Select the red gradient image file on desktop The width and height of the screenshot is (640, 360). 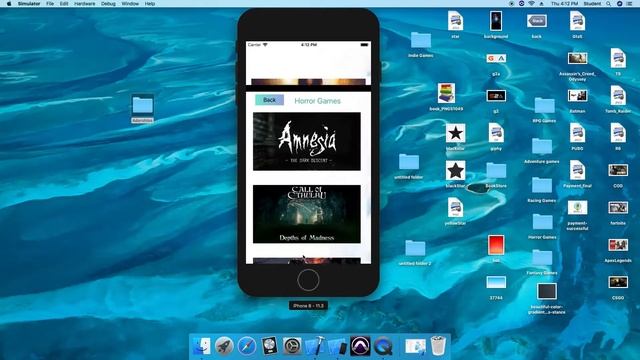click(x=496, y=245)
